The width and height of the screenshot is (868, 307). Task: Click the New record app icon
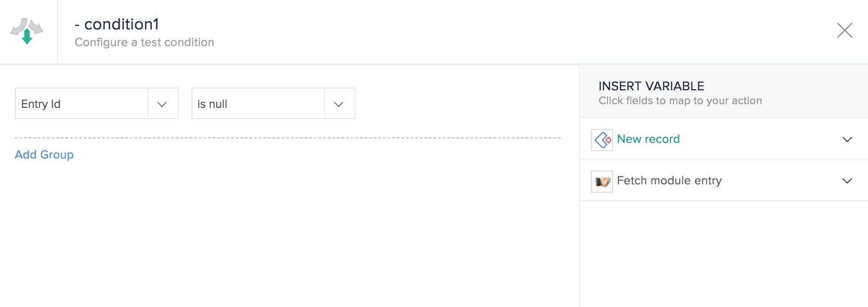click(x=602, y=140)
